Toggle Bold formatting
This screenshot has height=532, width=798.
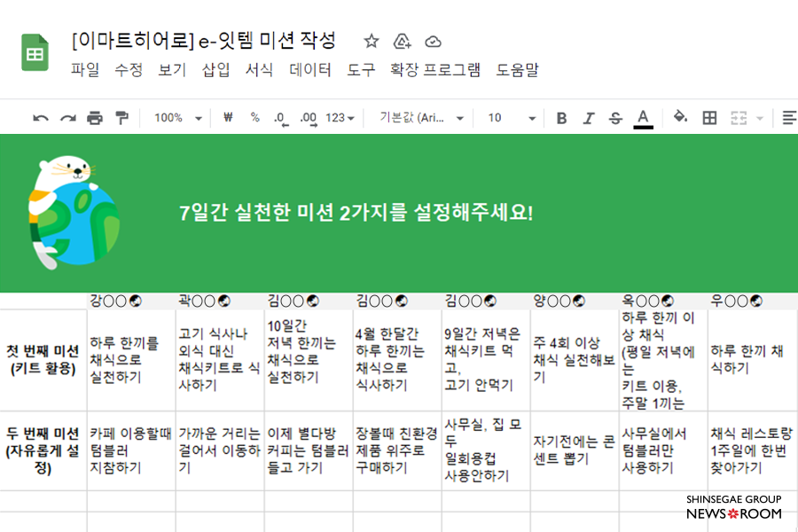561,118
